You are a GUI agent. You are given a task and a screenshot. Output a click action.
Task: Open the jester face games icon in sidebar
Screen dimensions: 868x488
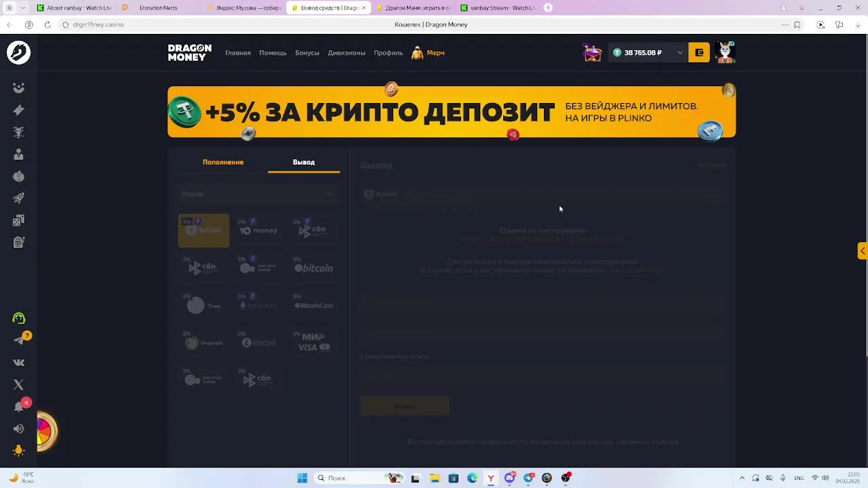18,87
